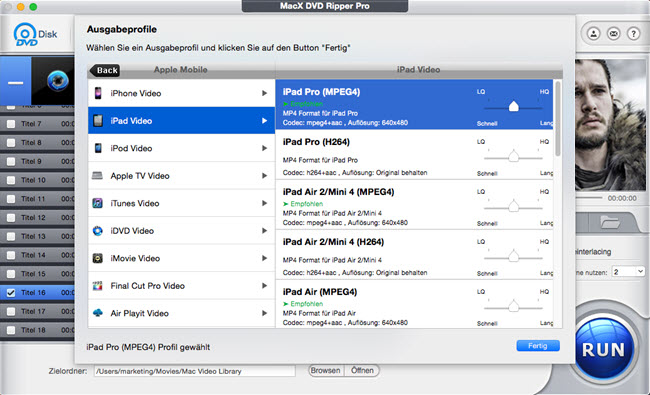Select the Air Playit Video category
Viewport: 650px width, 395px height.
182,313
